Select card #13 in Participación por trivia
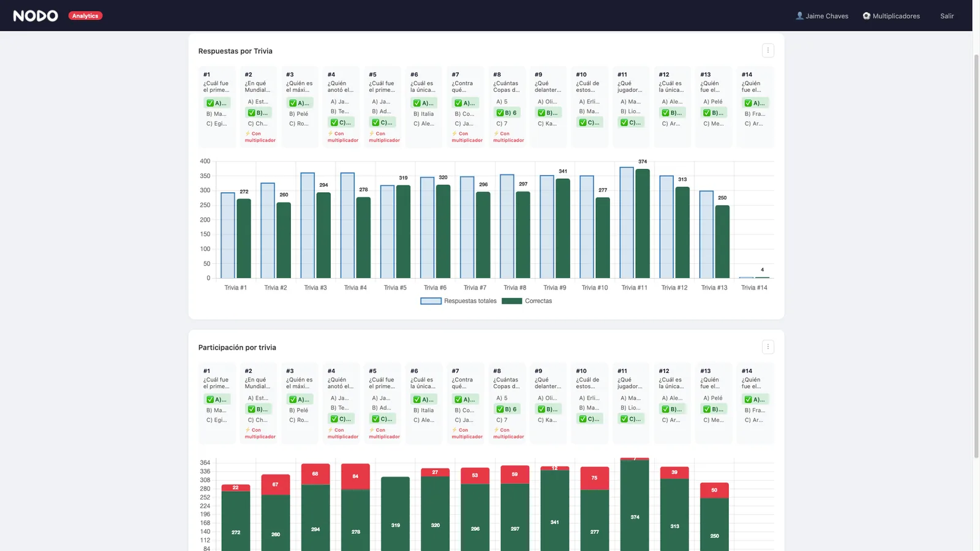 tap(714, 403)
